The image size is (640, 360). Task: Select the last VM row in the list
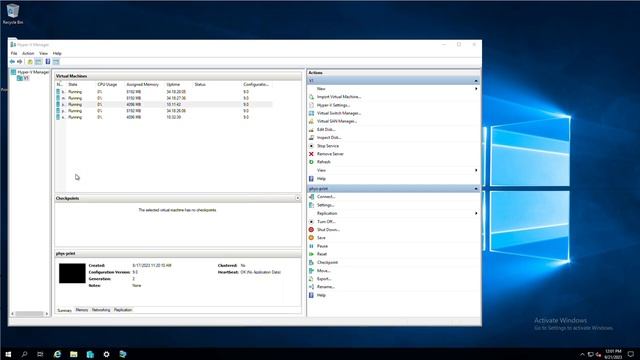coord(163,117)
